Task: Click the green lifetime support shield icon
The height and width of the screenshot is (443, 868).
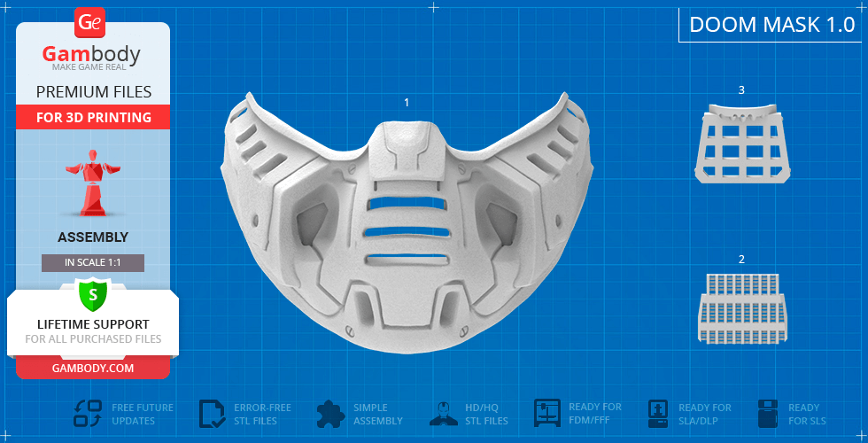Action: (93, 293)
